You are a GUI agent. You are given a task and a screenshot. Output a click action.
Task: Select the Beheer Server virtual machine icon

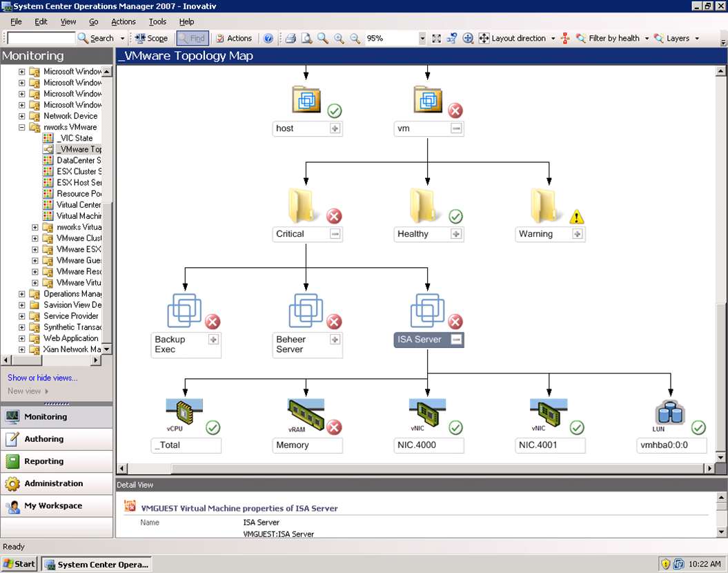(x=306, y=310)
